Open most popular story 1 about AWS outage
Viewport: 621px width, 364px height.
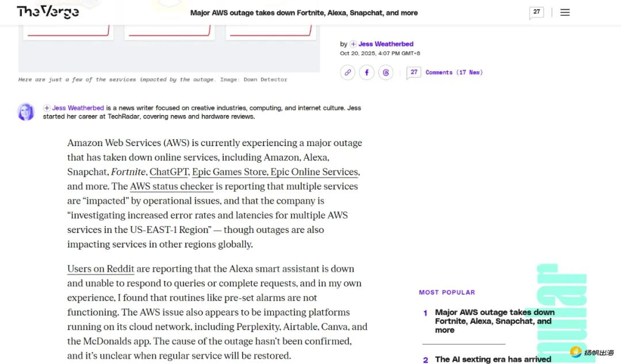pyautogui.click(x=494, y=321)
